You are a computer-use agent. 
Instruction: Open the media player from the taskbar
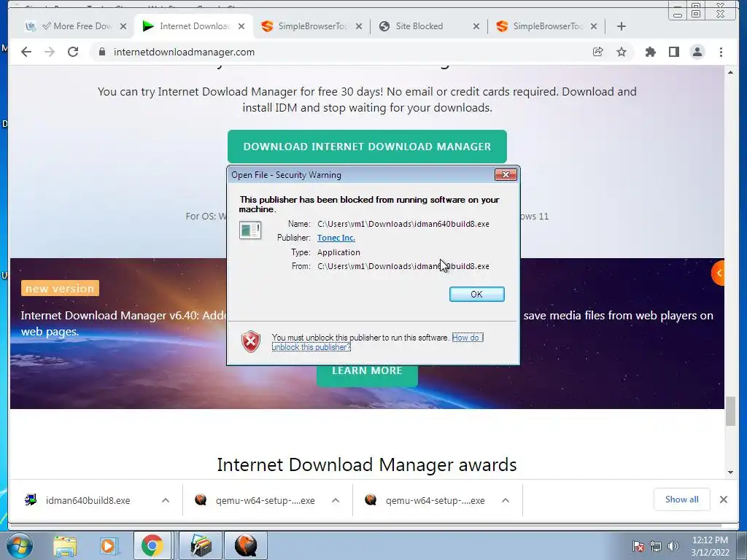(x=108, y=545)
